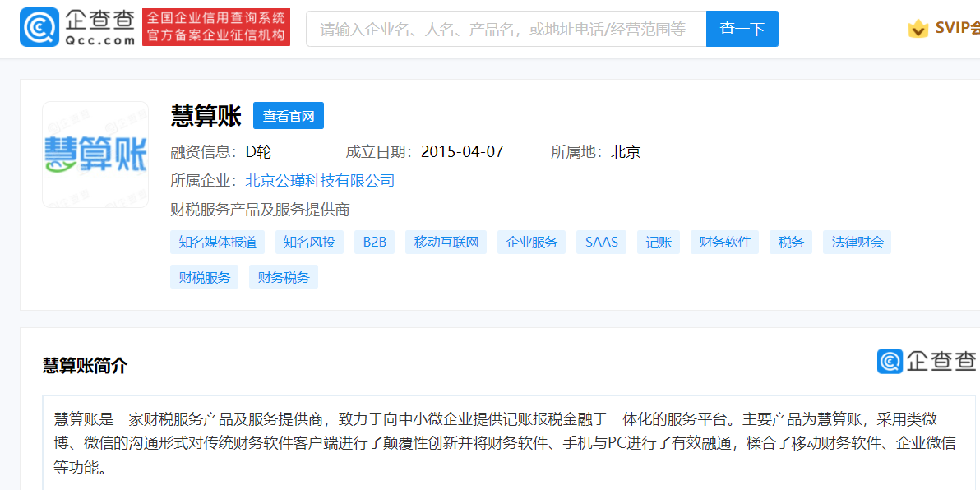The height and width of the screenshot is (490, 980).
Task: Click the 慧算账简介 section heading
Action: 85,366
